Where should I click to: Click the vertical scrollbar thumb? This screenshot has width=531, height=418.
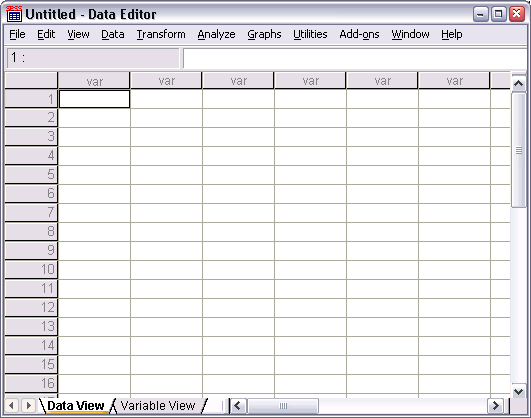(x=518, y=150)
